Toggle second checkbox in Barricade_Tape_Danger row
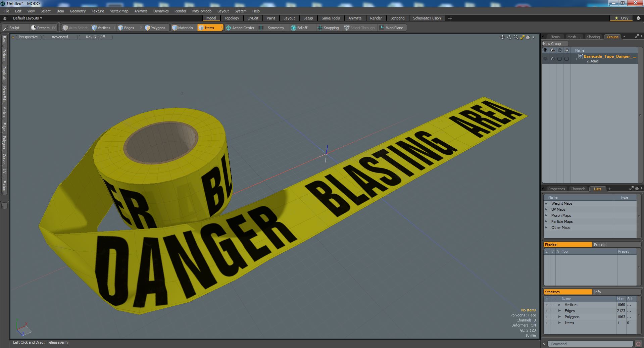This screenshot has width=644, height=348. pyautogui.click(x=566, y=59)
